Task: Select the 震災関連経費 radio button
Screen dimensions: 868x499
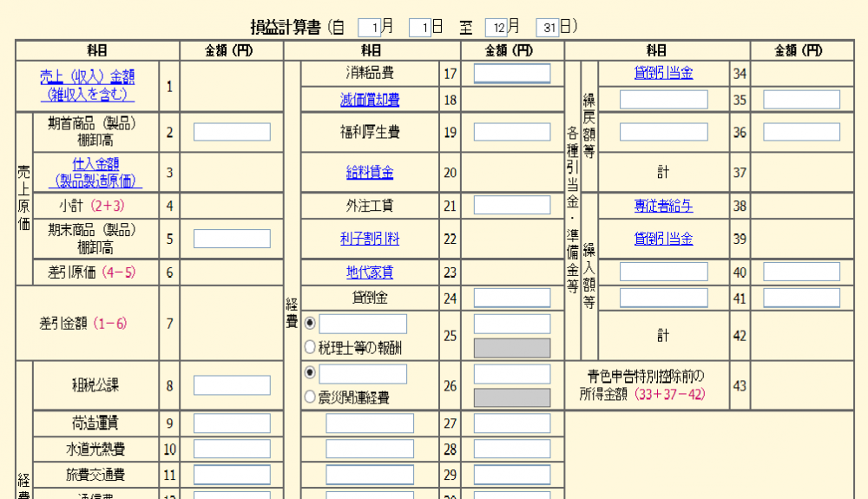Action: point(310,398)
